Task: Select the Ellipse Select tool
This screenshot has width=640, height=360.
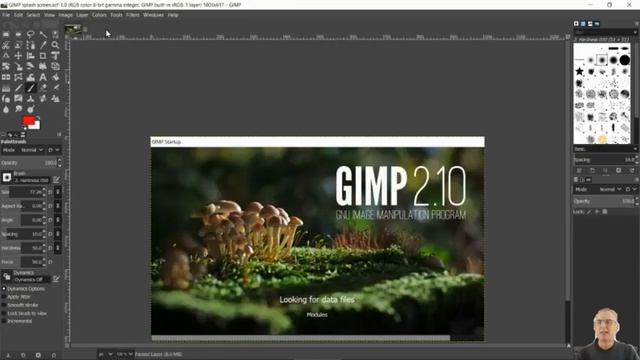Action: pyautogui.click(x=18, y=35)
